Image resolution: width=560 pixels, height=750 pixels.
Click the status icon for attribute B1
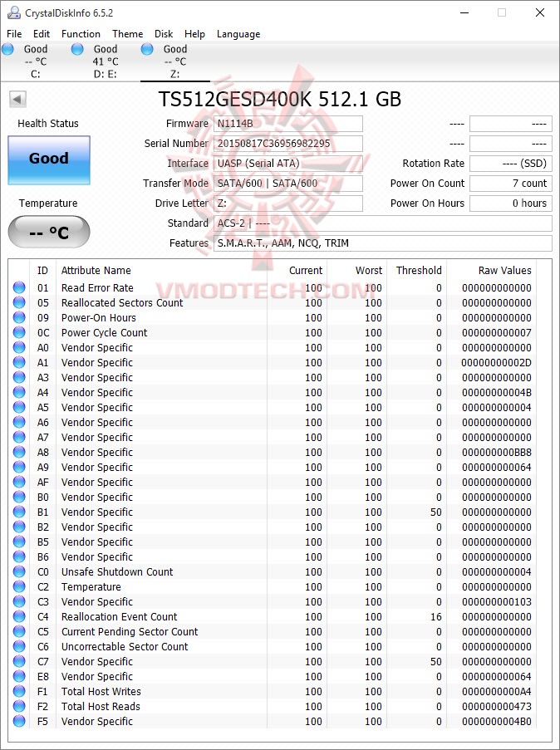pos(19,512)
